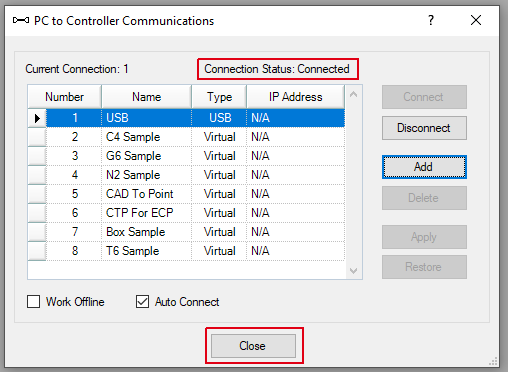Click the N/A IP address cell for USB
The height and width of the screenshot is (372, 508).
[296, 118]
